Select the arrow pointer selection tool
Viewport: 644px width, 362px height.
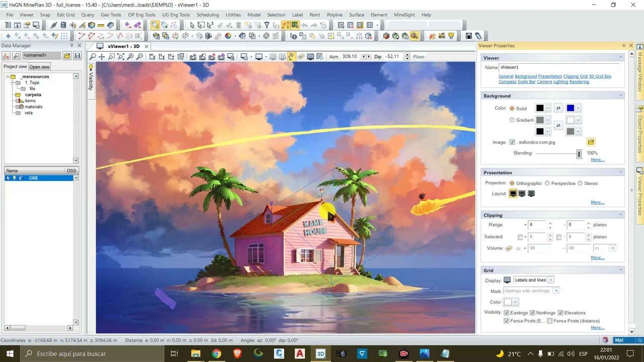click(x=192, y=25)
